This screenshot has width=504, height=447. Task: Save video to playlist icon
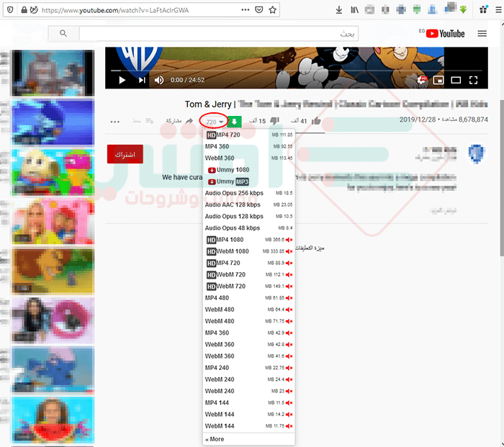tap(150, 121)
